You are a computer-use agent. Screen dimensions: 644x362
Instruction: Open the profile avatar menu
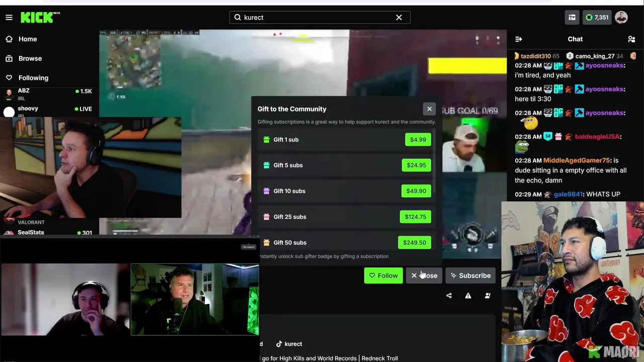click(621, 18)
